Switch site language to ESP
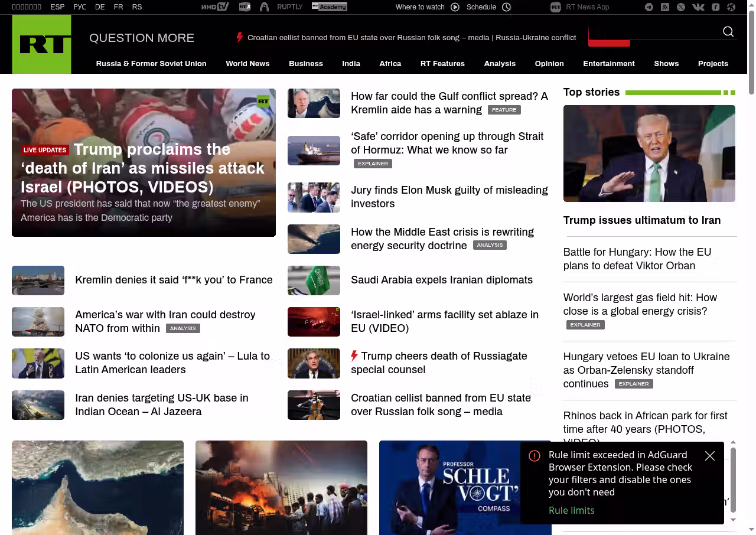The height and width of the screenshot is (535, 756). click(57, 7)
